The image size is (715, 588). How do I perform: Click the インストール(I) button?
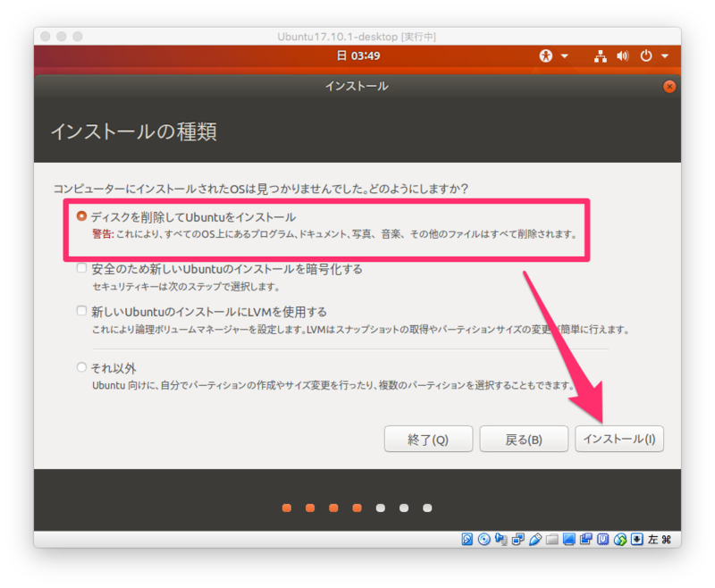click(619, 439)
